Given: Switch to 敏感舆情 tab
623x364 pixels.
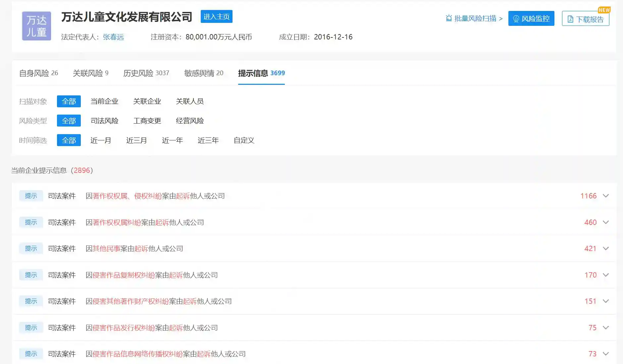Looking at the screenshot, I should tap(204, 73).
